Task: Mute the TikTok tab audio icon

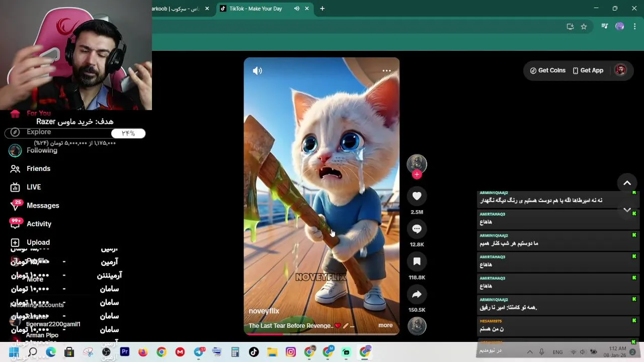Action: click(x=297, y=9)
